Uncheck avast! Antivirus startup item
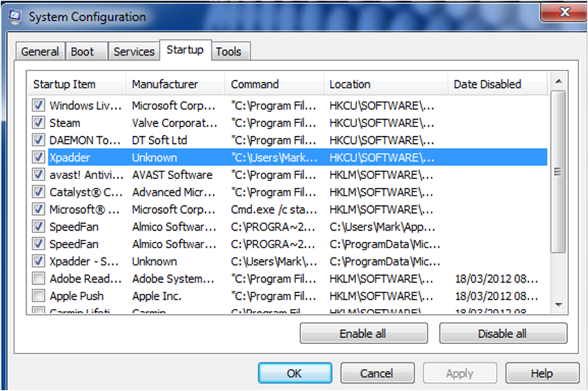This screenshot has width=588, height=391. [38, 175]
